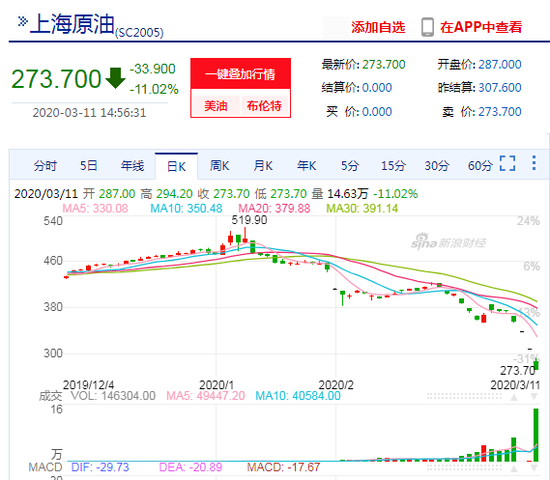Click the 添加自选 link

378,27
